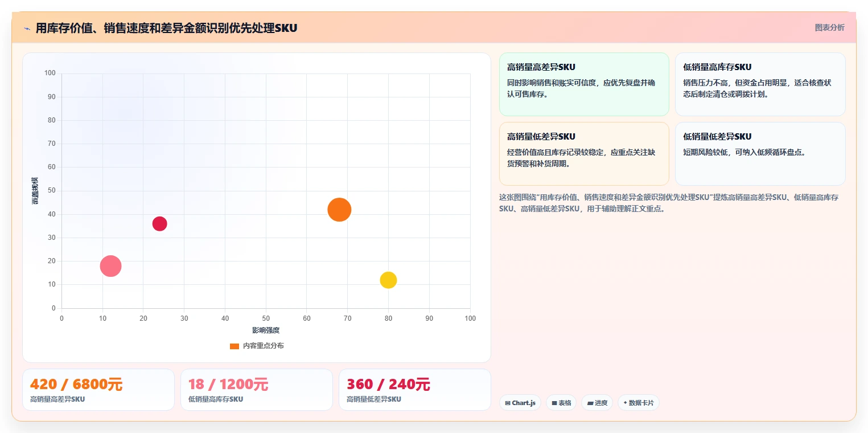Click the 360 / 240元 stat value
The height and width of the screenshot is (433, 868).
click(x=388, y=385)
